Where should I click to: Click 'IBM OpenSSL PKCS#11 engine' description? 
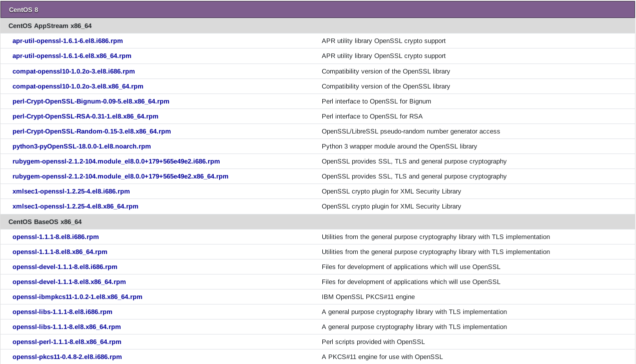tap(368, 297)
